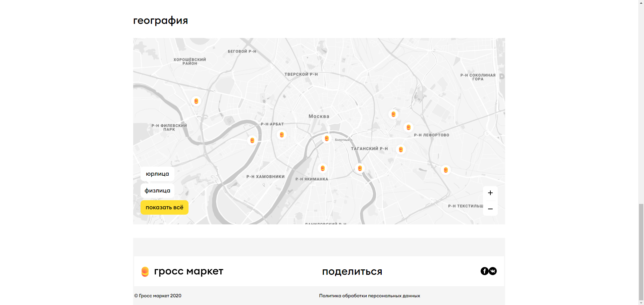Click the northernmost marker near Лефортово
The image size is (644, 305).
click(x=393, y=114)
